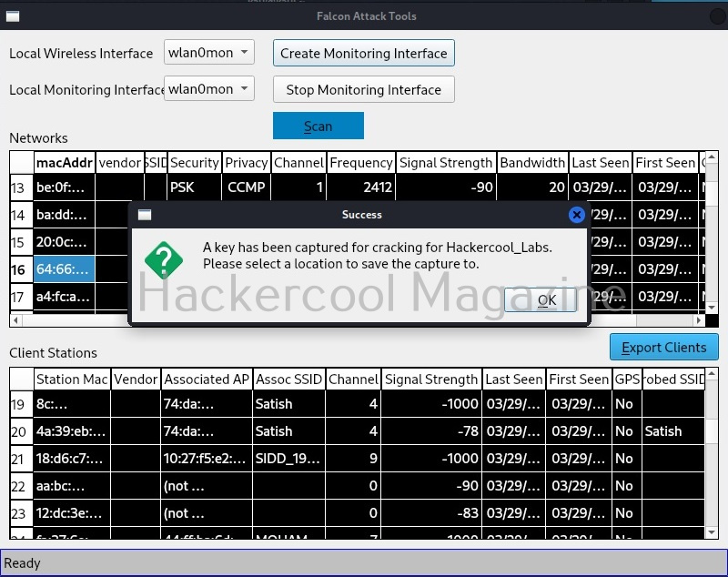Sort networks by Frequency column header
728x577 pixels.
tap(361, 163)
